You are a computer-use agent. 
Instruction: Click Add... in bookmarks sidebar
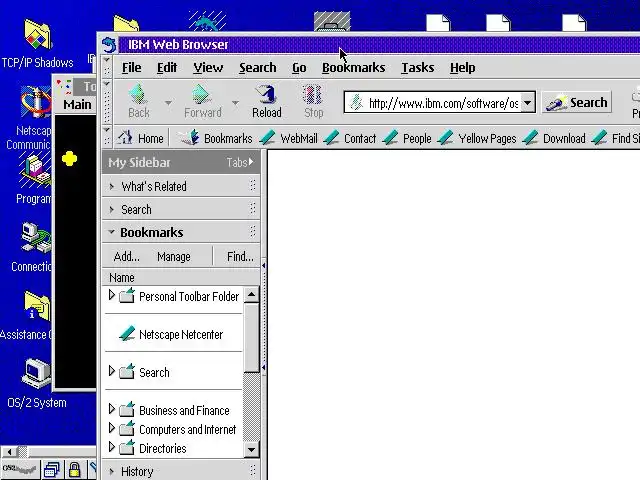click(127, 257)
